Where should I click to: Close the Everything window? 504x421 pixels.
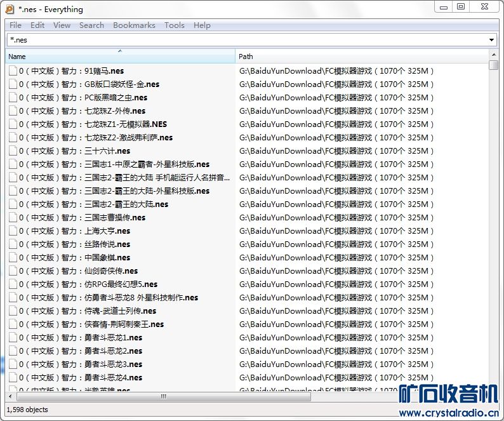pyautogui.click(x=485, y=6)
